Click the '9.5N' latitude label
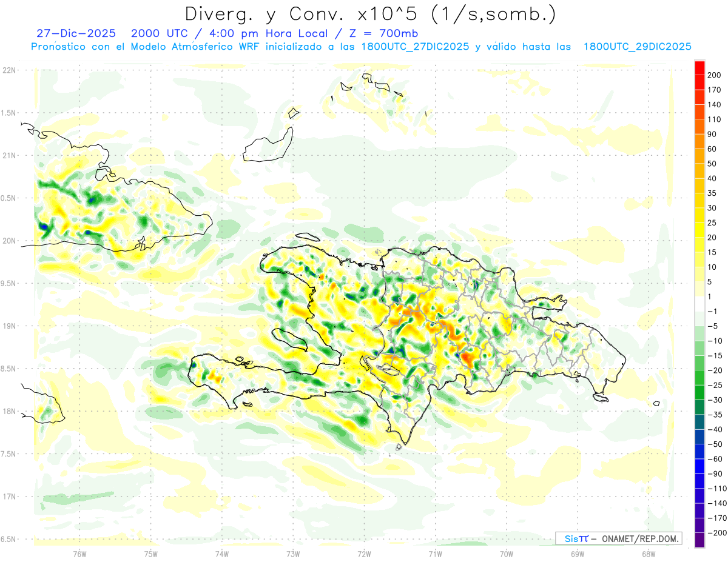Viewport: 728px width, 562px height. click(x=9, y=284)
